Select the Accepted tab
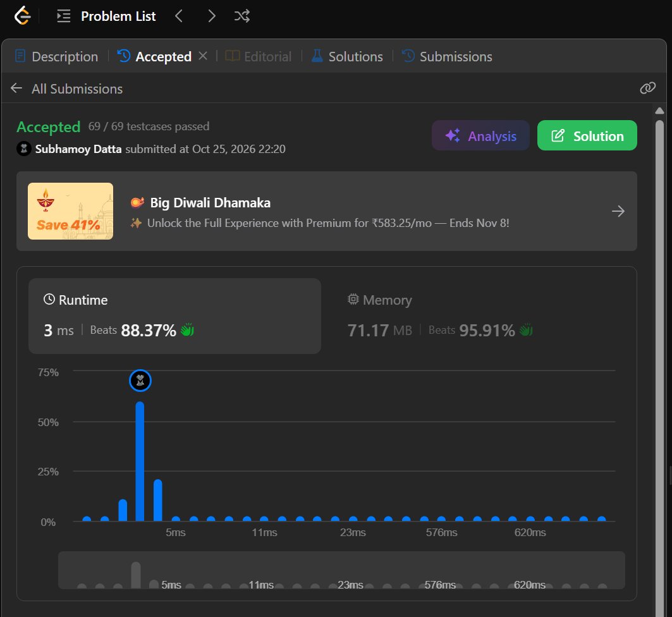This screenshot has height=617, width=672. 155,56
